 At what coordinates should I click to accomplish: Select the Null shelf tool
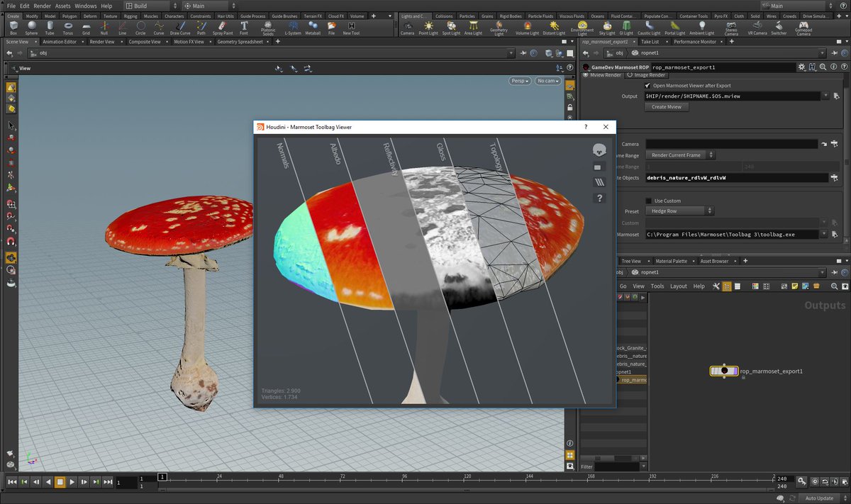(104, 28)
